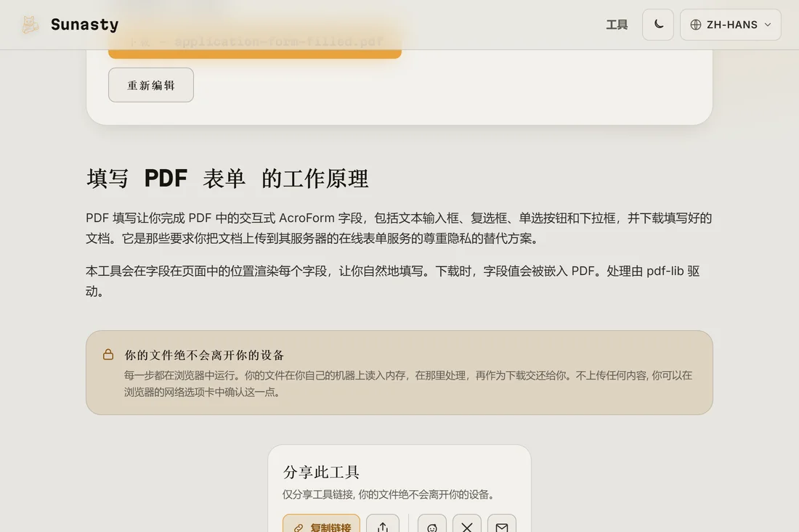Share by email envelope icon

[502, 524]
